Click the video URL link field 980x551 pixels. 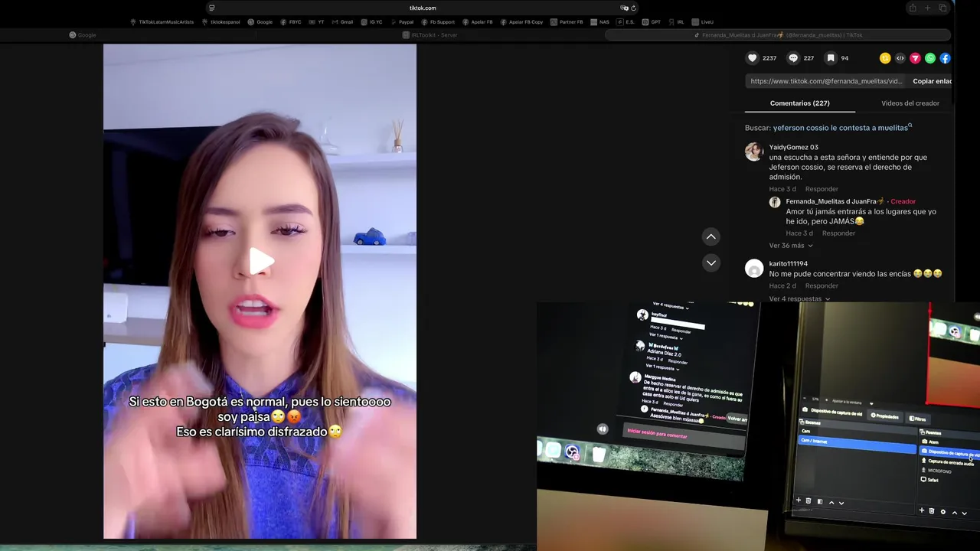click(825, 81)
